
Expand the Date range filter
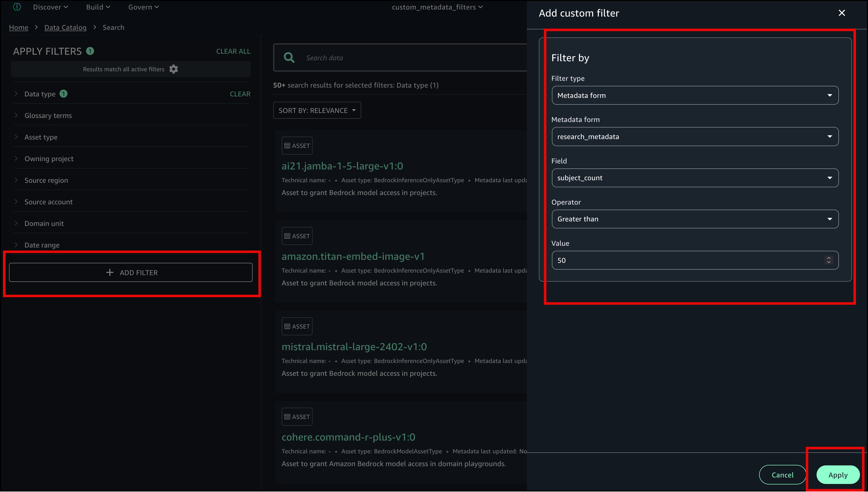coord(42,245)
